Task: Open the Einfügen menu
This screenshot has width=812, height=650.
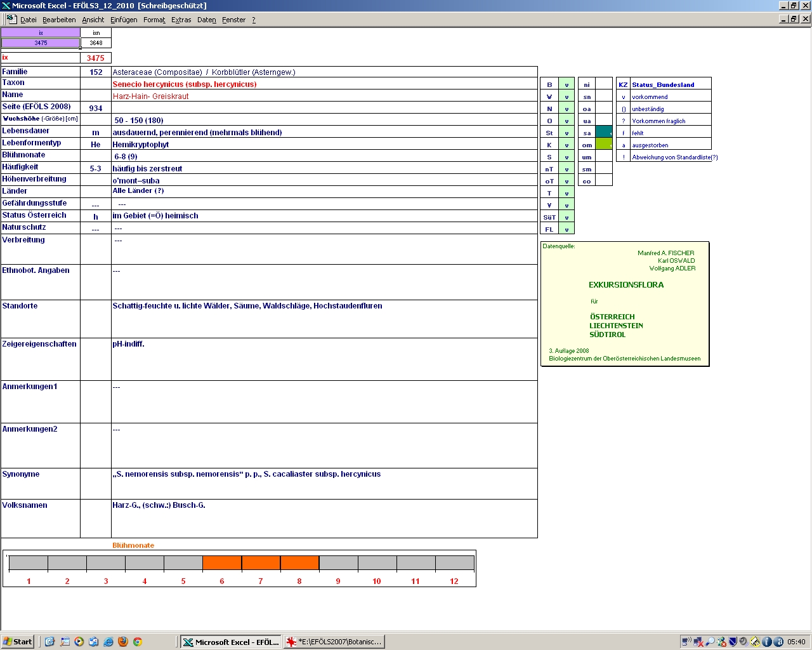Action: 124,20
